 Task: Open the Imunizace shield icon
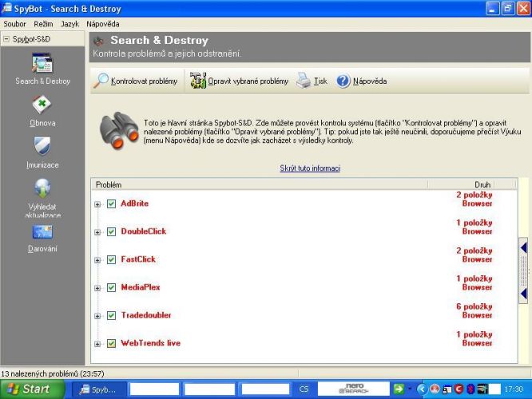click(42, 146)
